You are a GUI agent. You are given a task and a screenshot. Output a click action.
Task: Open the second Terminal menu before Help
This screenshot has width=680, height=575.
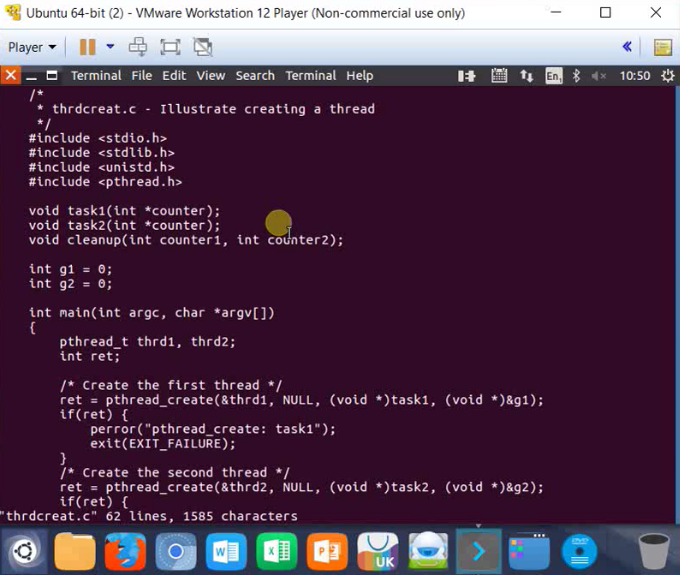pos(311,75)
